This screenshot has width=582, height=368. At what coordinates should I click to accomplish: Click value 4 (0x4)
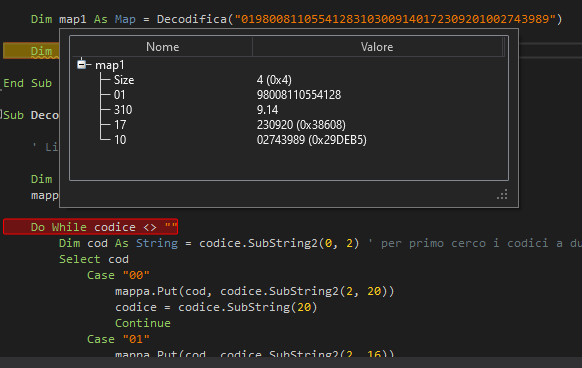[x=274, y=80]
